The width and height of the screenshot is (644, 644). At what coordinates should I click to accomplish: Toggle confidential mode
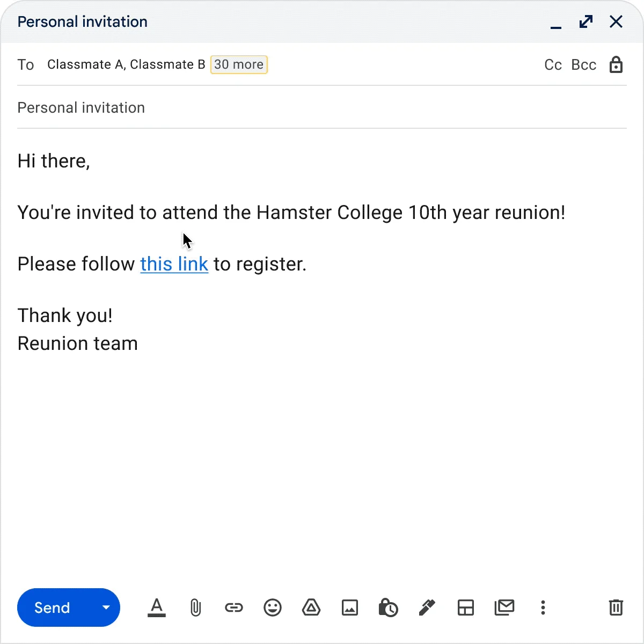[x=389, y=608]
